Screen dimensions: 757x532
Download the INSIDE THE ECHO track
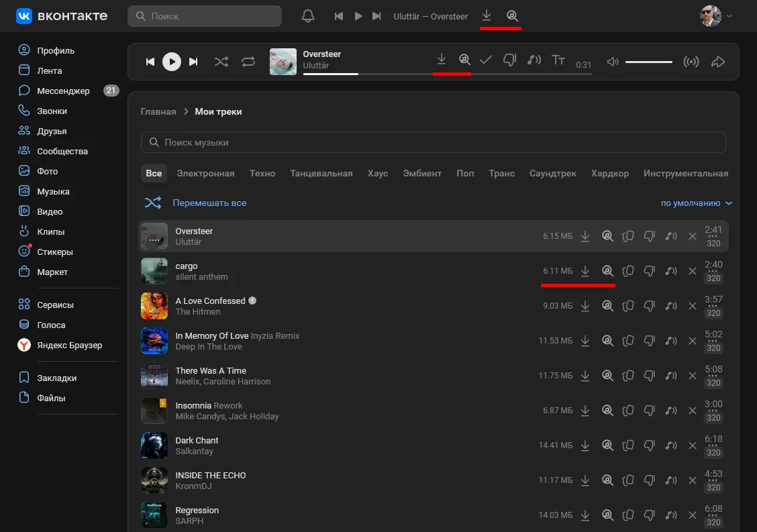pos(585,480)
